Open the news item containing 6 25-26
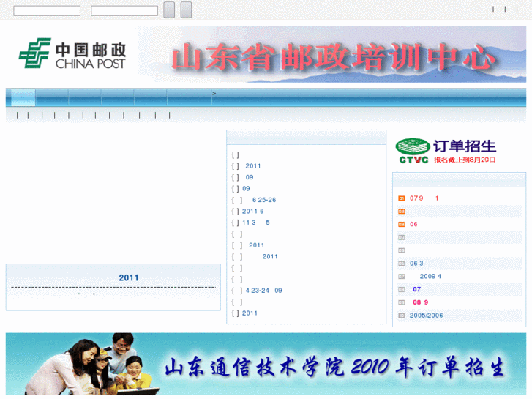532x399 pixels. click(264, 200)
